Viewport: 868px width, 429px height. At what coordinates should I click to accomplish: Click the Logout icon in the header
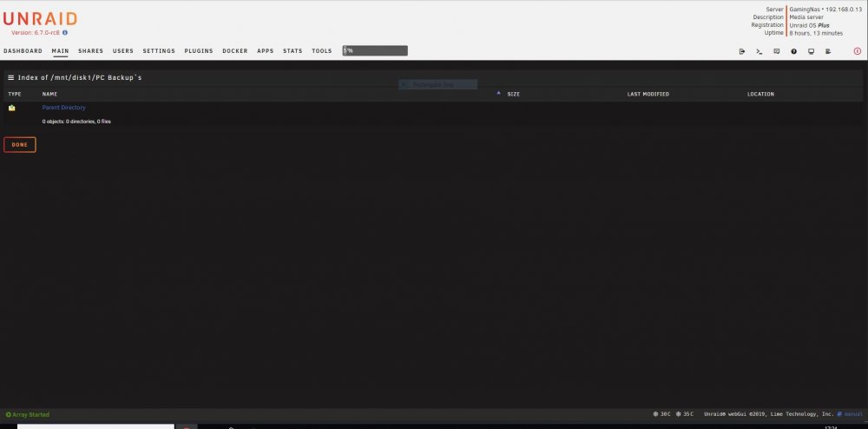(x=742, y=51)
